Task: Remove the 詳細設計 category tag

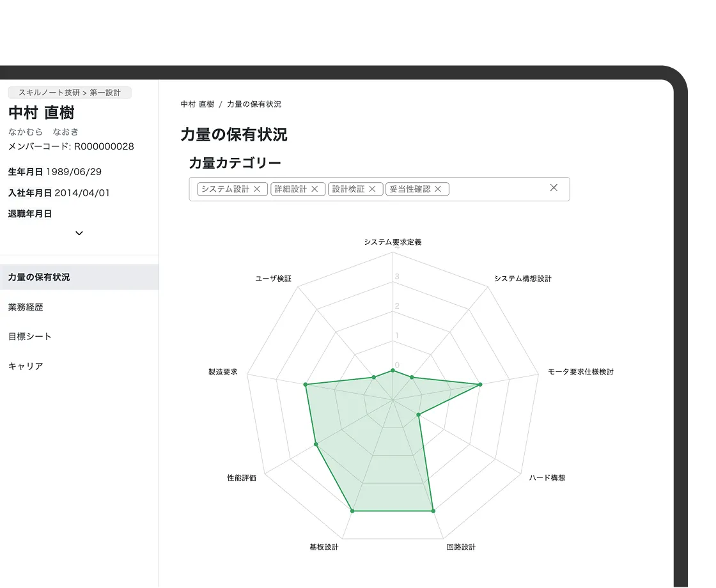Action: pyautogui.click(x=315, y=189)
